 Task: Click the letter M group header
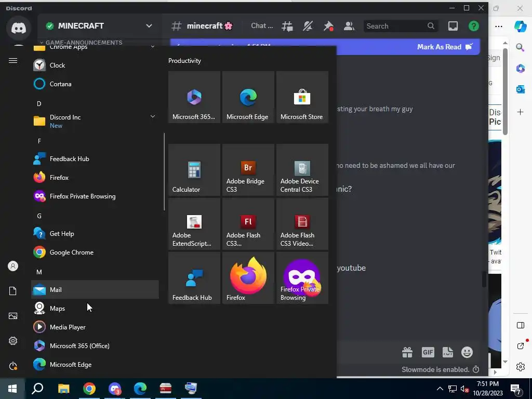pos(39,272)
